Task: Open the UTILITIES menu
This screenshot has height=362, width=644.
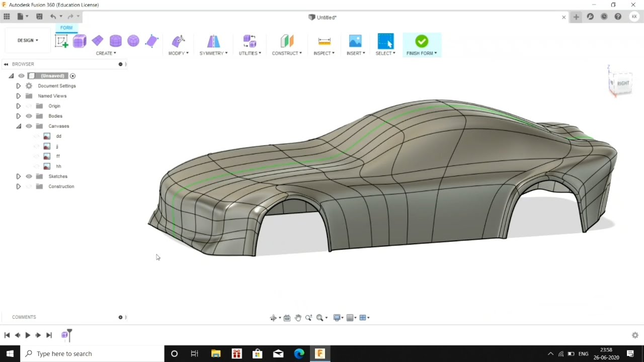Action: click(250, 53)
